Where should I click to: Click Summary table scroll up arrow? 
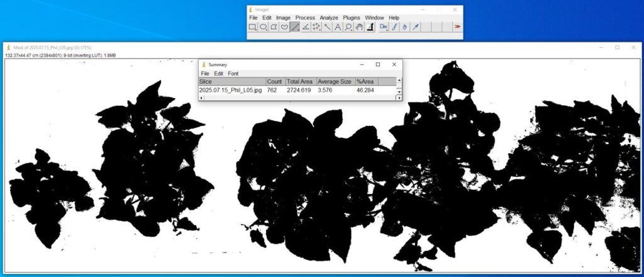[399, 80]
